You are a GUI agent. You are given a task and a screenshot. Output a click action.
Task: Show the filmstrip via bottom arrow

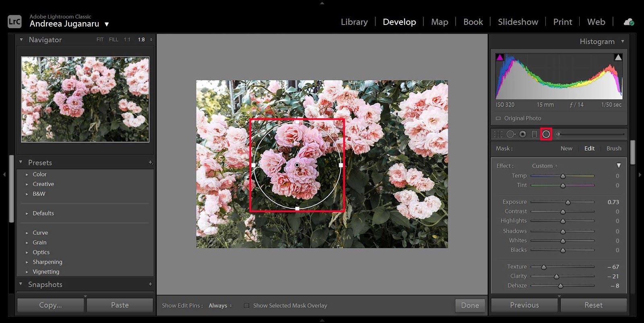[322, 320]
